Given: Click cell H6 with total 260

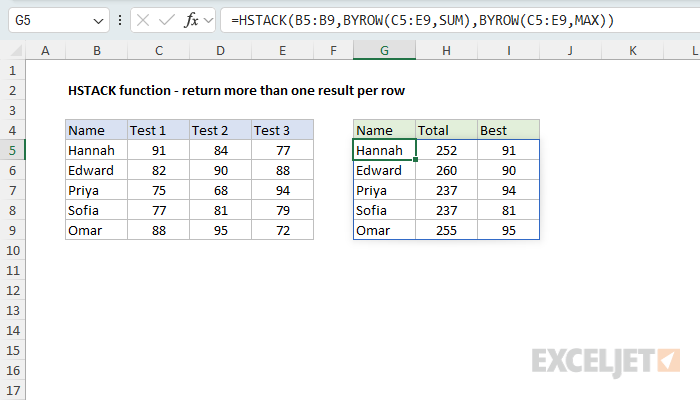Looking at the screenshot, I should (446, 171).
